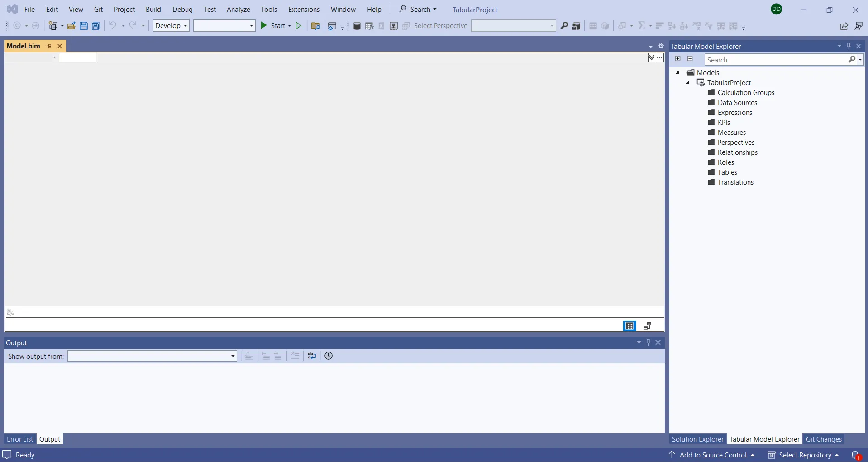Screen dimensions: 868x462
Task: Click the Tabular Model Explorer search field
Action: pos(776,60)
